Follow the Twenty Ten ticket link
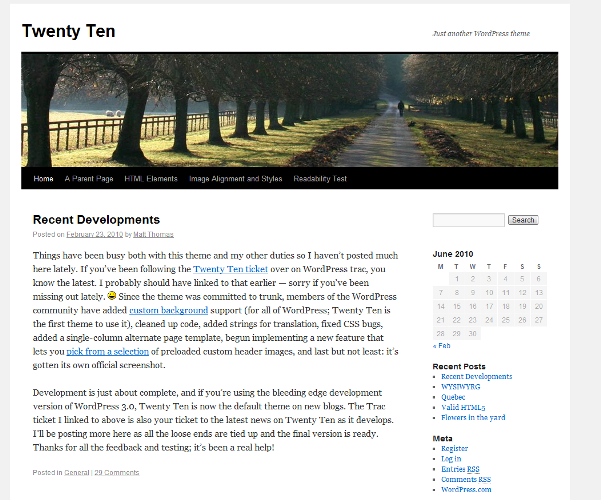601x500 pixels. (230, 269)
